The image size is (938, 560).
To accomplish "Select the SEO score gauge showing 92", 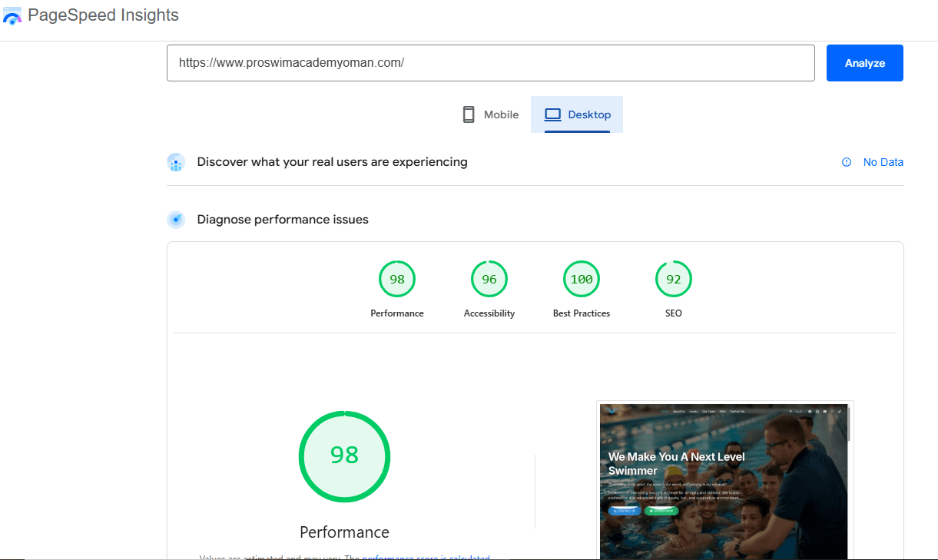I will click(674, 280).
